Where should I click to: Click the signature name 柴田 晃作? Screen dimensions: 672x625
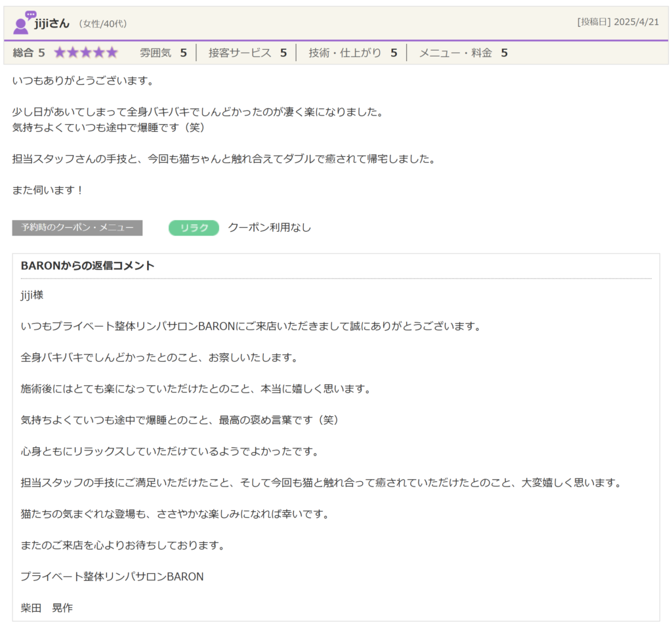[x=47, y=608]
